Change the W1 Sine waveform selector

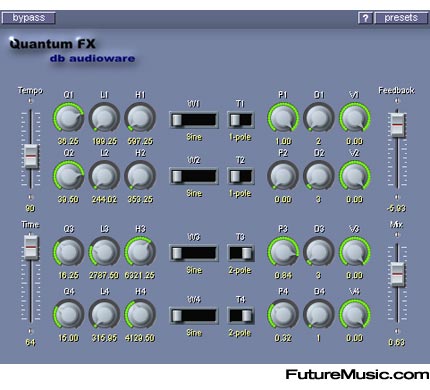coord(194,120)
